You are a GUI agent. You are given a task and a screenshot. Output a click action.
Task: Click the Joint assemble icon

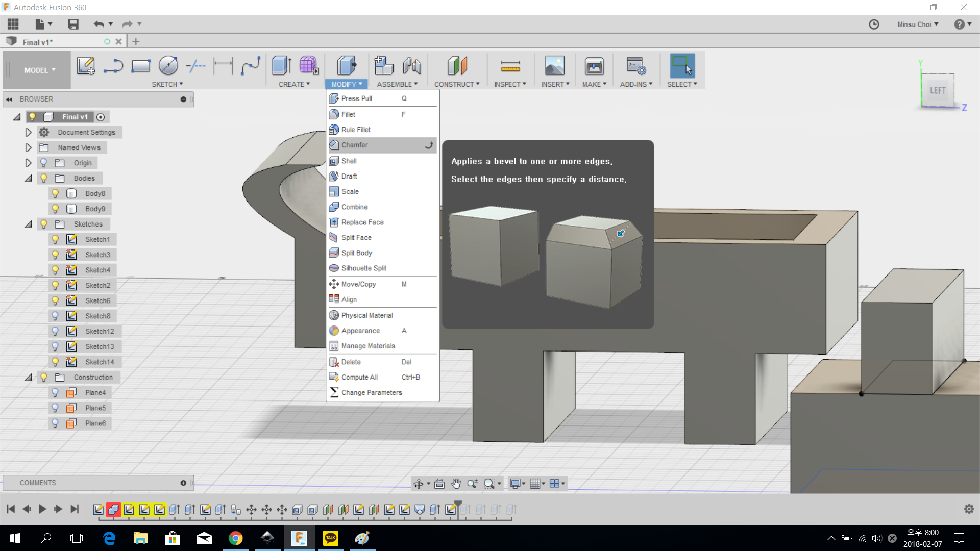pyautogui.click(x=412, y=66)
